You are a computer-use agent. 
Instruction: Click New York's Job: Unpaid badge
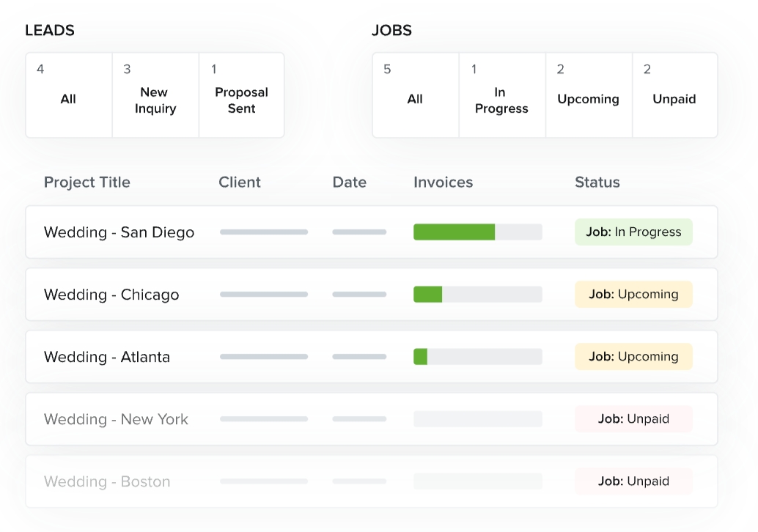pyautogui.click(x=633, y=419)
